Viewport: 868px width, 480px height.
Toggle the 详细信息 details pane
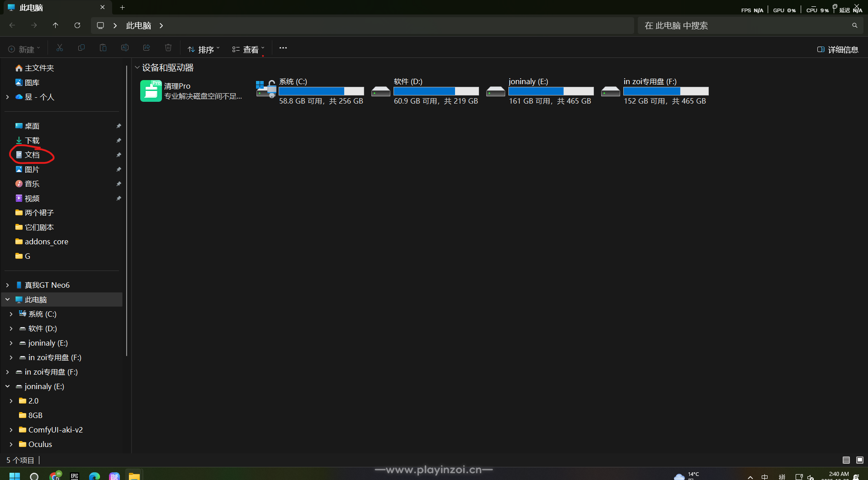click(838, 49)
